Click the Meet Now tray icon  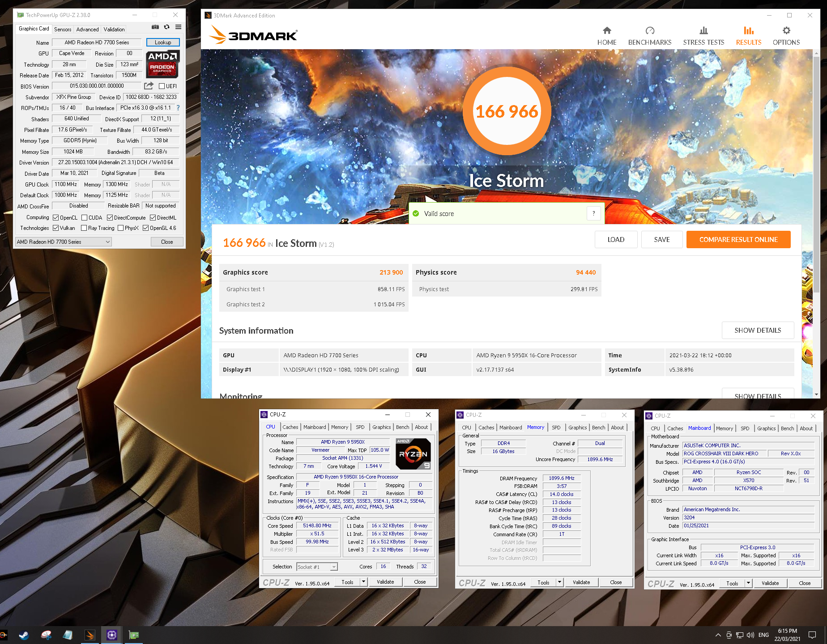click(x=729, y=635)
